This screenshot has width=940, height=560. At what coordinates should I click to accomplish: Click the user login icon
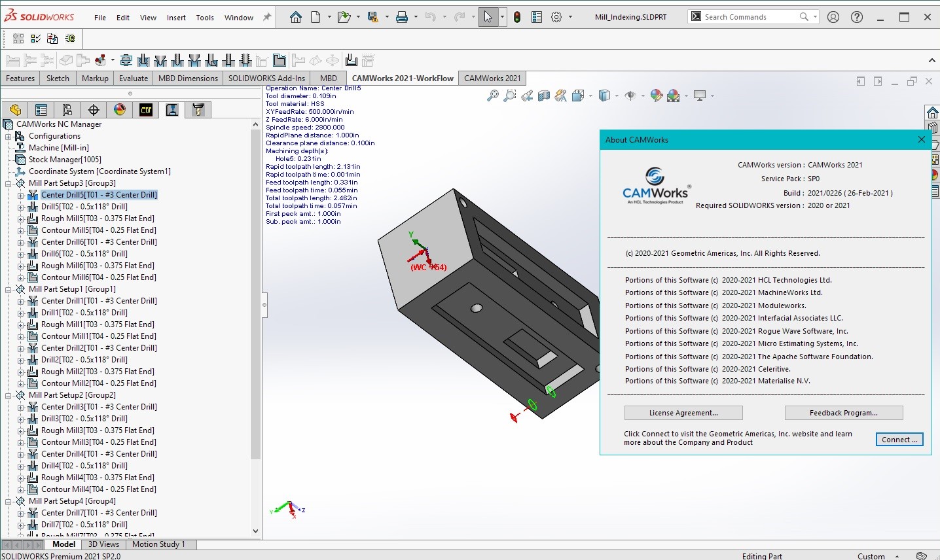pos(833,17)
